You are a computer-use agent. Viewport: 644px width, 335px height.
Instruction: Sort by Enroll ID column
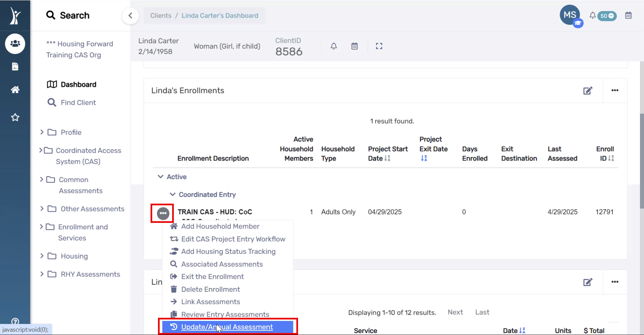[x=611, y=158]
